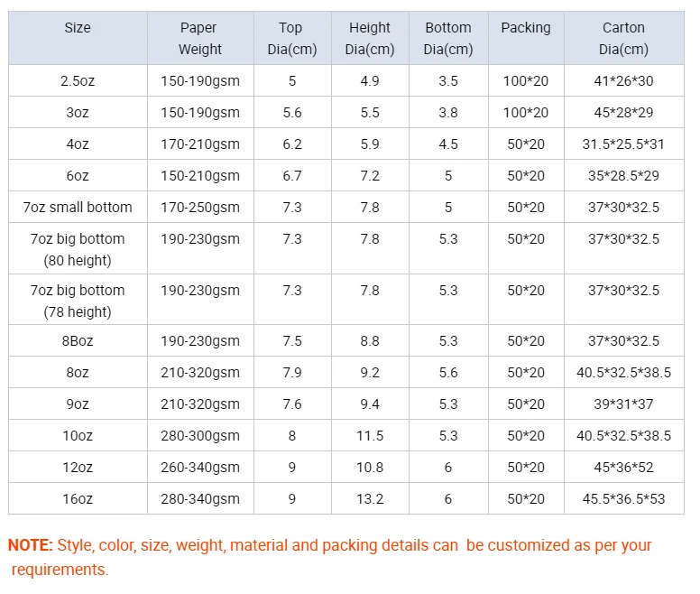The width and height of the screenshot is (700, 594).
Task: Click the 16oz size cell
Action: tap(78, 499)
